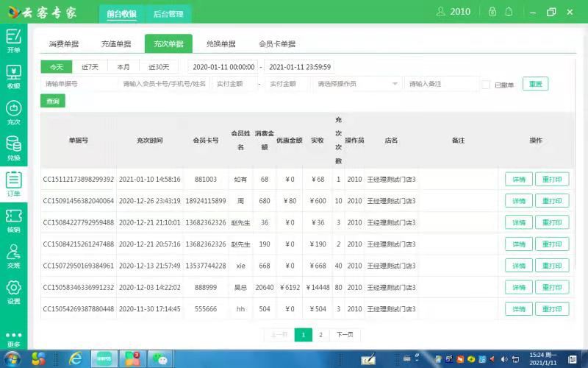Open the 充值单据 tab

[116, 44]
